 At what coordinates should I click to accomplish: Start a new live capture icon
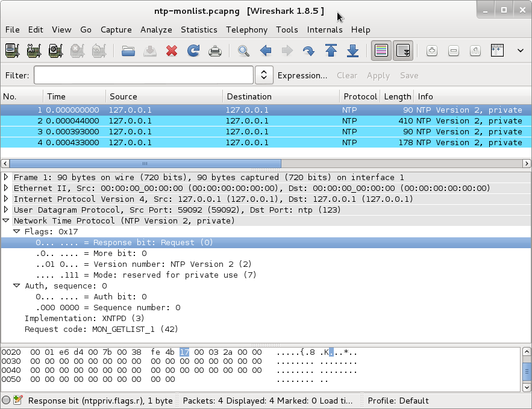pos(55,51)
